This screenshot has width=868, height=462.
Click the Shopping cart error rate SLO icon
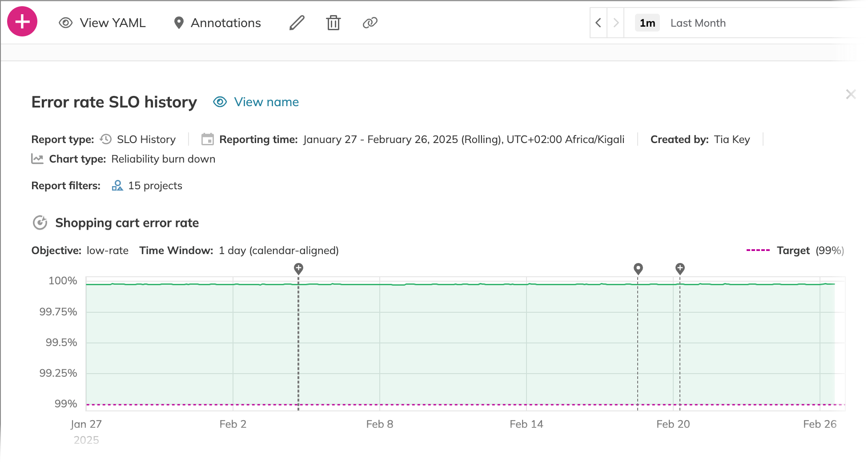coord(40,223)
